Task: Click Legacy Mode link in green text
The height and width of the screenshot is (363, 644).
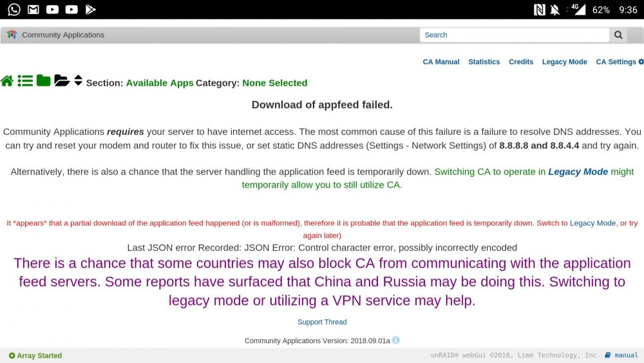Action: (578, 172)
